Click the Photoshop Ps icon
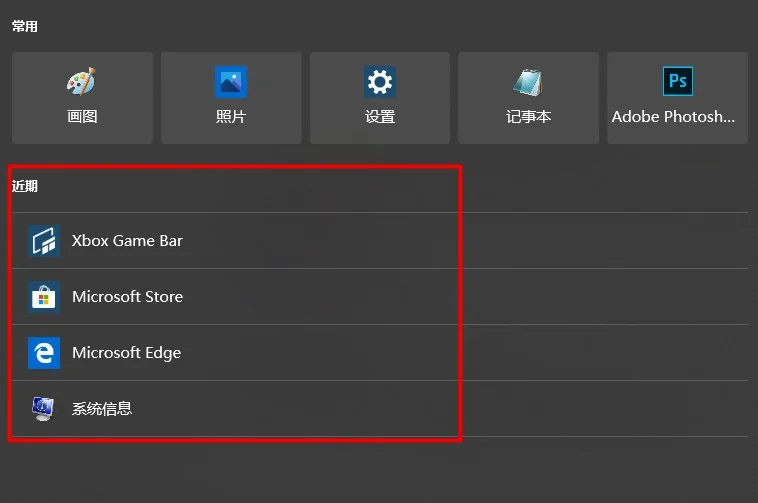Viewport: 758px width, 503px height. coord(678,81)
